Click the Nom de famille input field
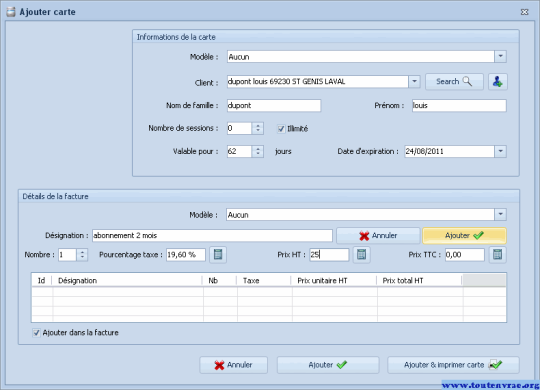The image size is (540, 390). [274, 105]
